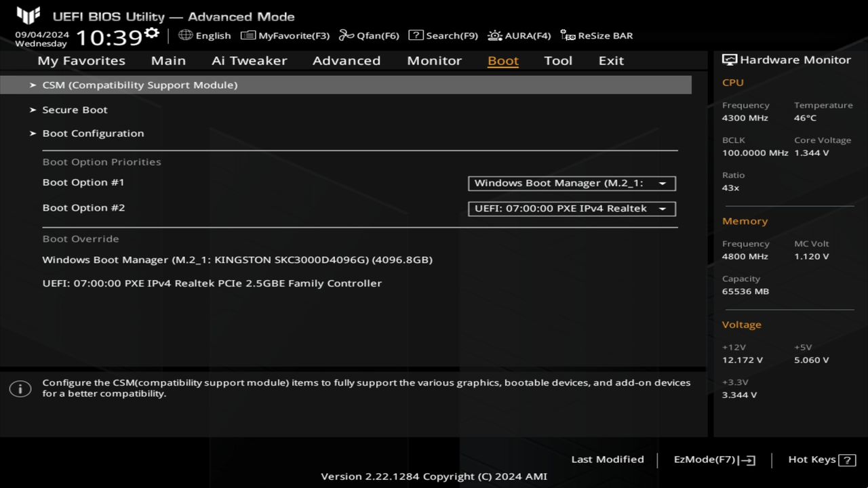Go to the Monitor tab
This screenshot has height=488, width=868.
[x=434, y=60]
